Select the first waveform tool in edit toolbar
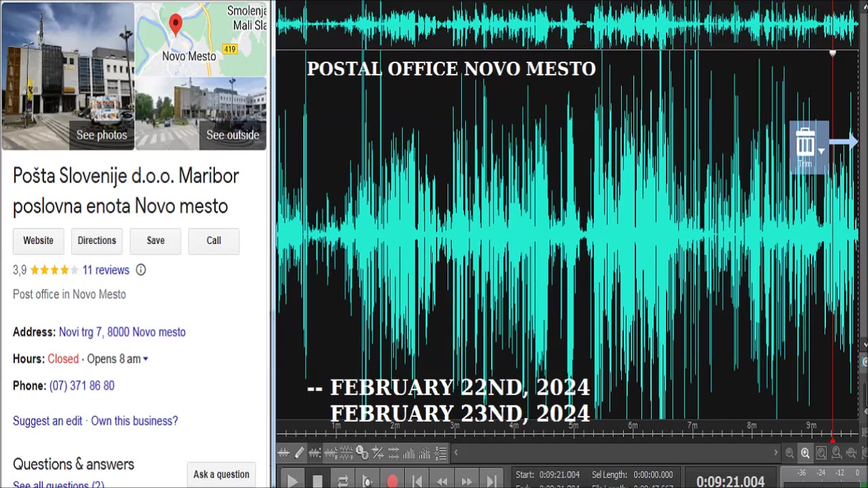 click(x=284, y=453)
